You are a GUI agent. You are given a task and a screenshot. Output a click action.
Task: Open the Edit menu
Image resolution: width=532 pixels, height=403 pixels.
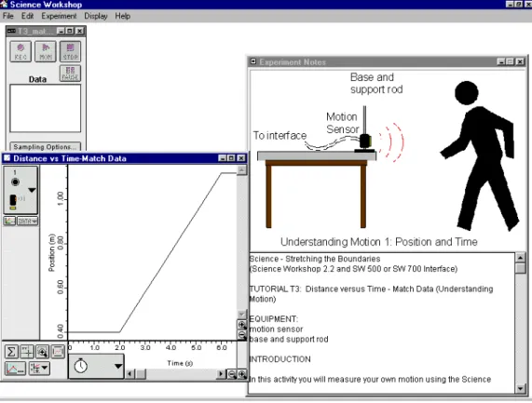pyautogui.click(x=27, y=16)
